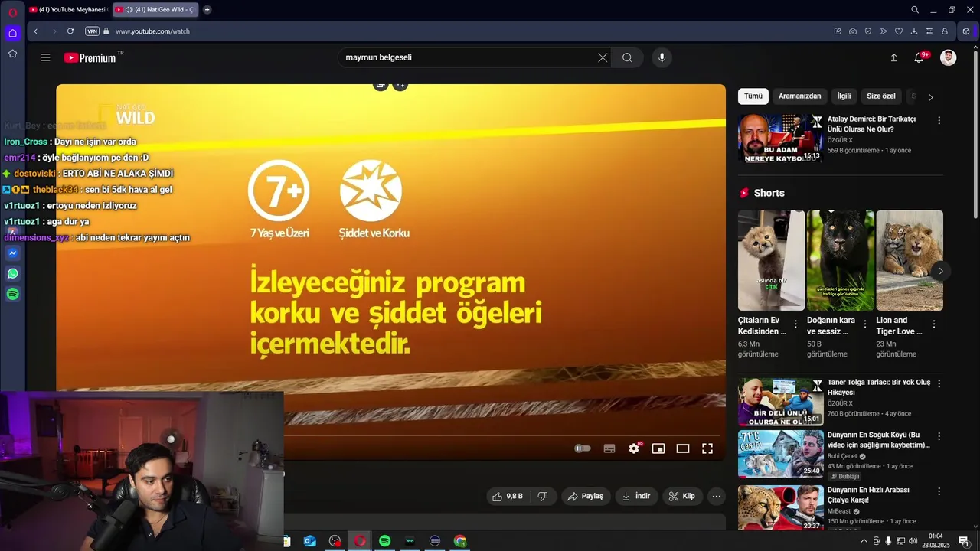Image resolution: width=980 pixels, height=551 pixels.
Task: Open Dünyanın En Soğuk Köyü video title
Action: [878, 440]
